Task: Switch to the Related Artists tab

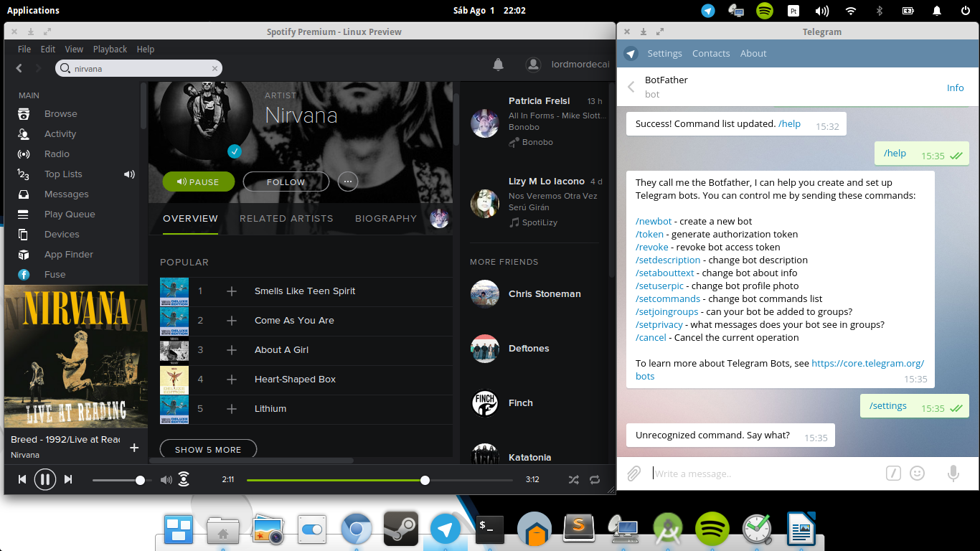Action: (x=286, y=218)
